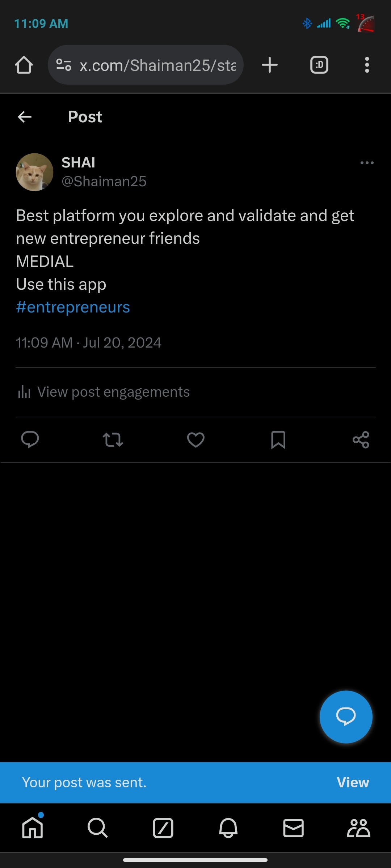Repost this post using the retweet icon

click(x=113, y=440)
